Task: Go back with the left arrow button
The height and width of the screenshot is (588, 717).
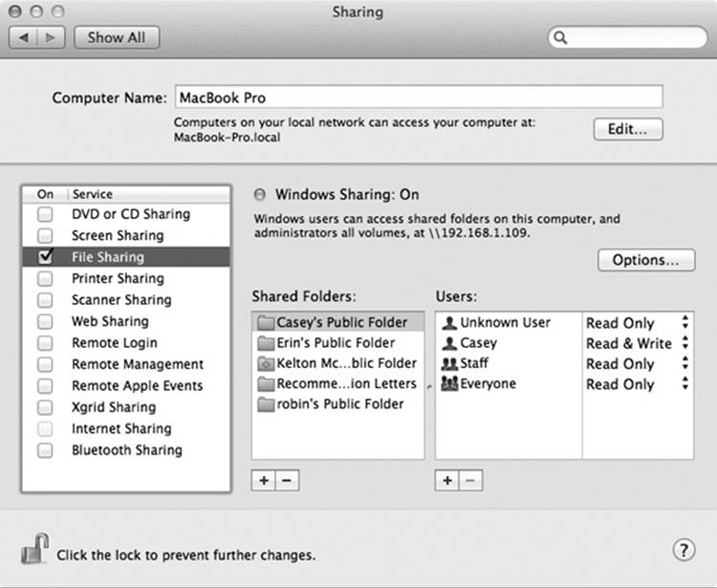Action: (x=23, y=37)
